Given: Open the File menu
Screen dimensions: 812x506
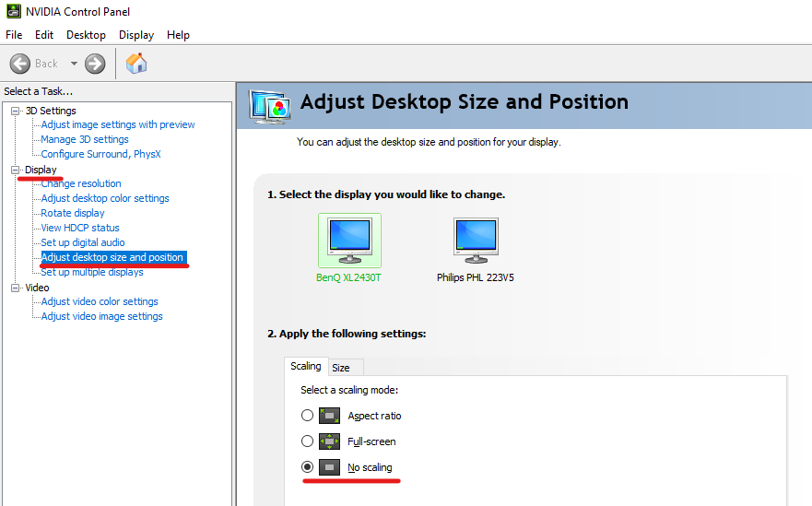Looking at the screenshot, I should point(14,35).
